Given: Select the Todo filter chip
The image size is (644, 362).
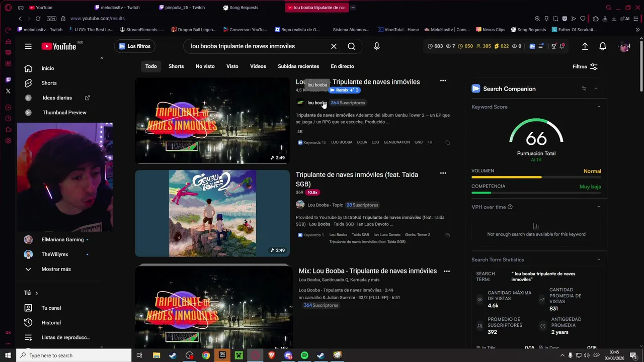Looking at the screenshot, I should tap(151, 66).
